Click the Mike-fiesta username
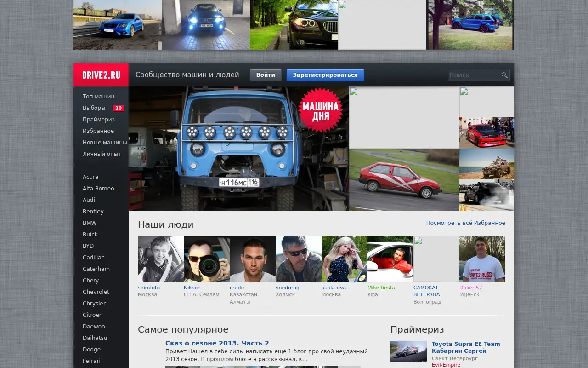The height and width of the screenshot is (368, 588). click(x=381, y=287)
